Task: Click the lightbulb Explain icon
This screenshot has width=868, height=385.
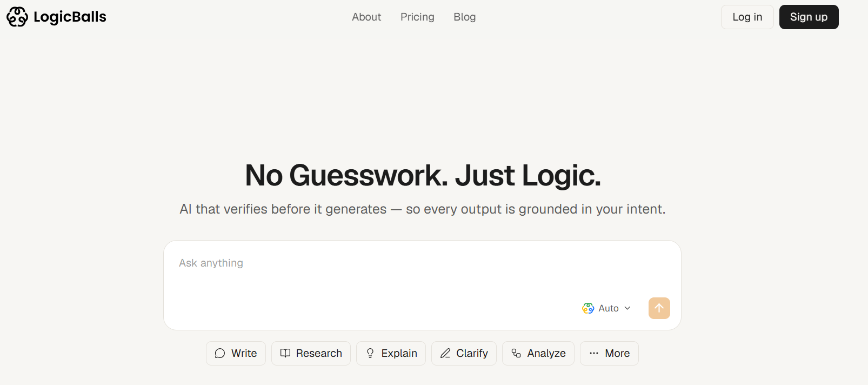Action: tap(370, 354)
